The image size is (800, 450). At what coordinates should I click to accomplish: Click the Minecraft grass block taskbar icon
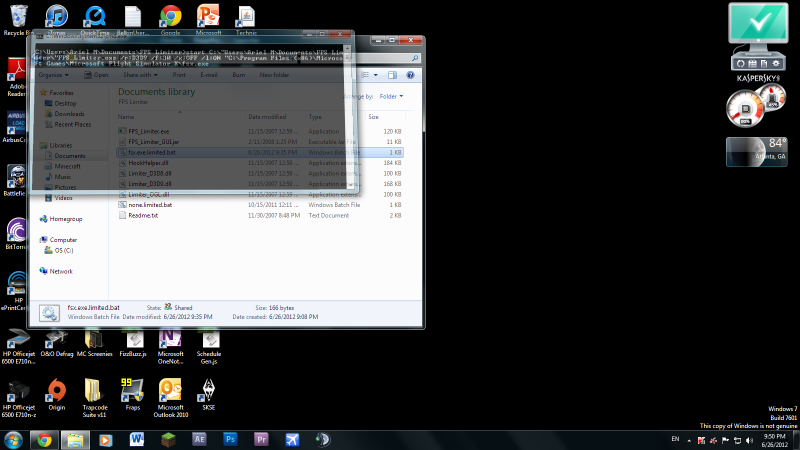click(168, 439)
